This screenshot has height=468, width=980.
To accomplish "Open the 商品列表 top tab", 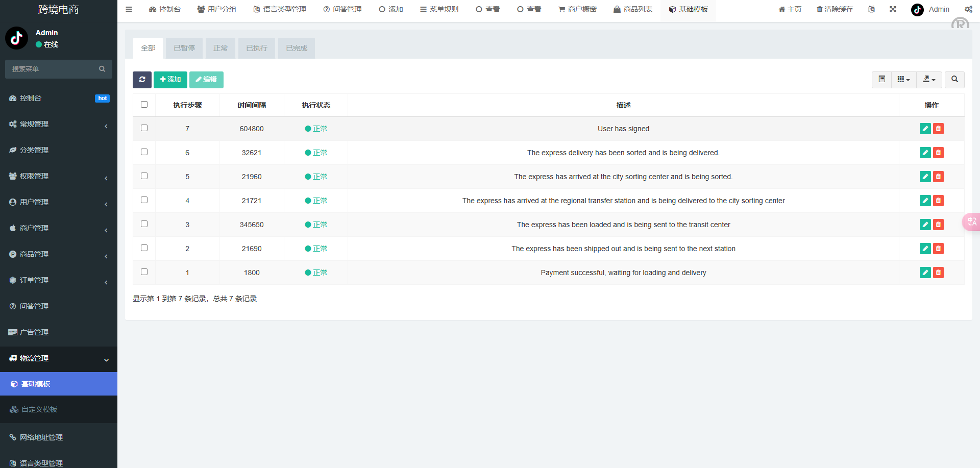I will (x=633, y=9).
